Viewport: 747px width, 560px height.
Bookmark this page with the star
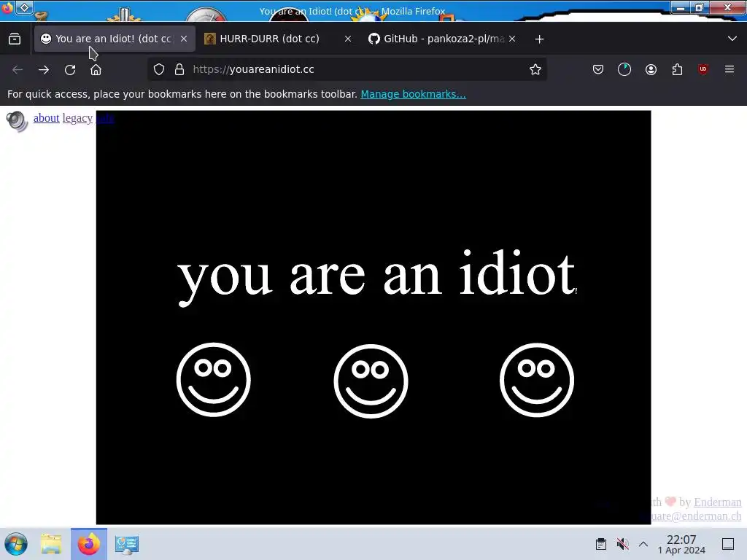535,69
